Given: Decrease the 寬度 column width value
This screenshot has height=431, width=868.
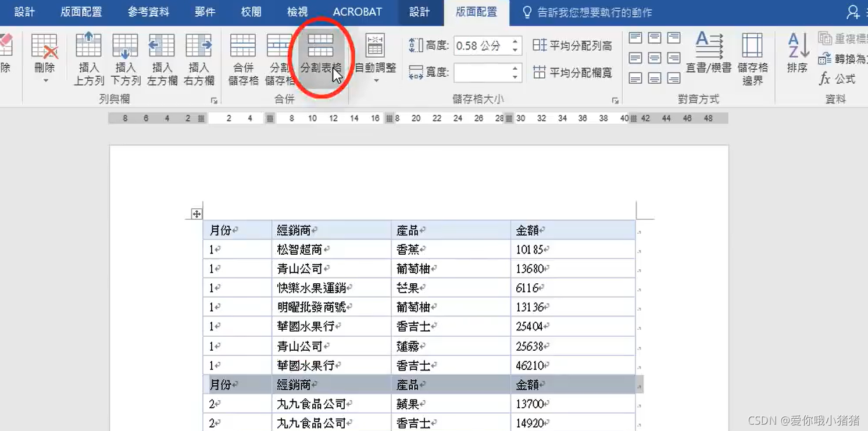Looking at the screenshot, I should click(515, 77).
